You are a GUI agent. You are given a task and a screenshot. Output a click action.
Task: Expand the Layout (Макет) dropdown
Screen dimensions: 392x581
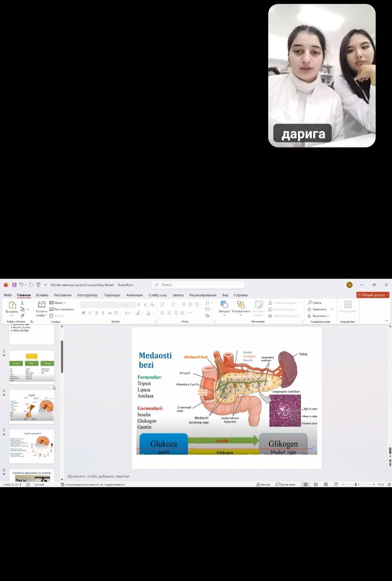[x=58, y=303]
